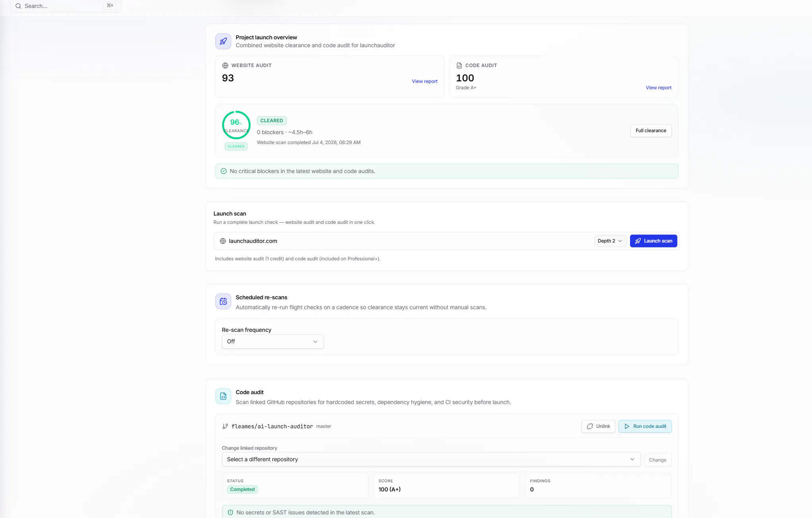Screen dimensions: 812x518
Task: Click the globe icon beside launchauditor.com
Action: tap(223, 241)
